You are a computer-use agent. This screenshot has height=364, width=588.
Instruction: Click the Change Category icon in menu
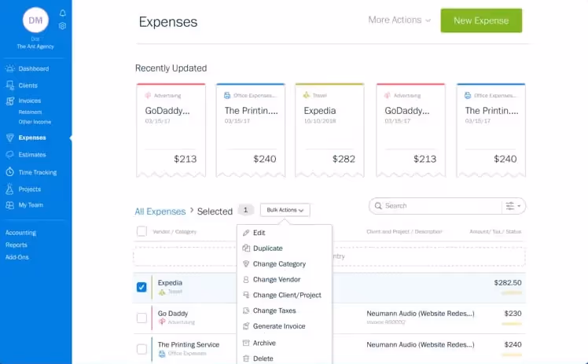point(246,264)
